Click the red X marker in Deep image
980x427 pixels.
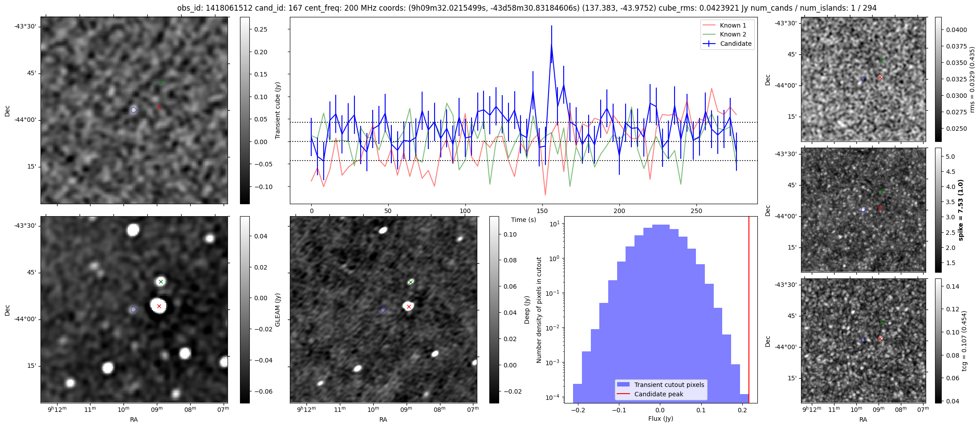click(x=409, y=306)
